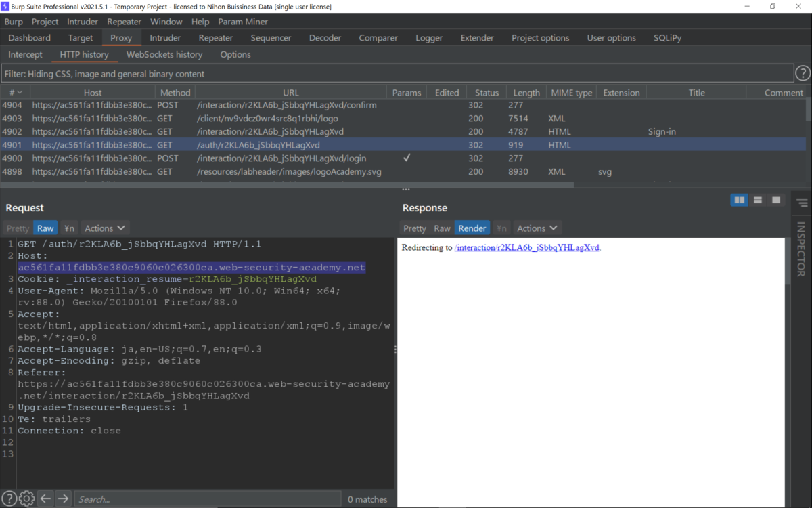This screenshot has width=812, height=508.
Task: Switch to the Comparer tab
Action: pyautogui.click(x=378, y=38)
